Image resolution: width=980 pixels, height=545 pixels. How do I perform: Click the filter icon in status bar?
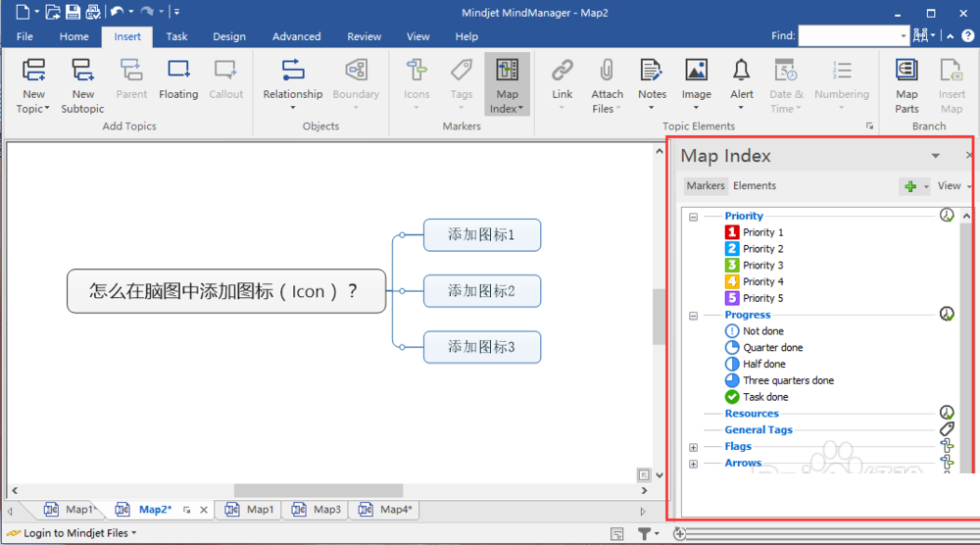[x=644, y=533]
